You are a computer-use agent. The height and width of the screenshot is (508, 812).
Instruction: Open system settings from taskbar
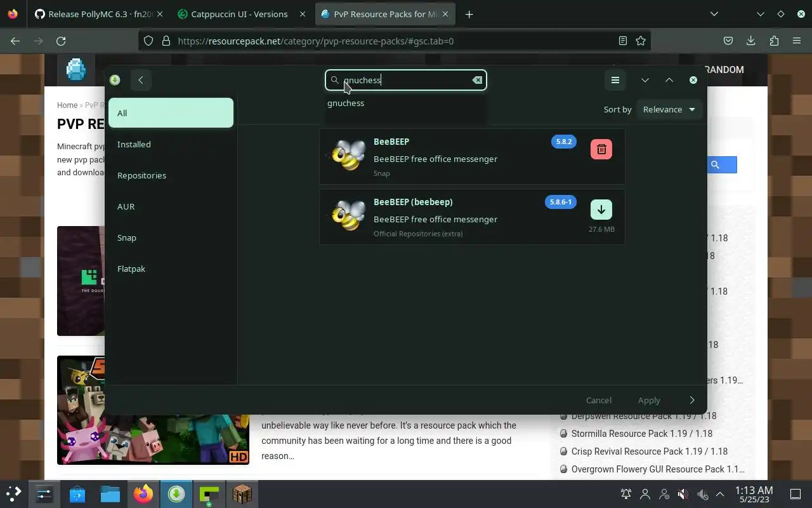[x=44, y=493]
